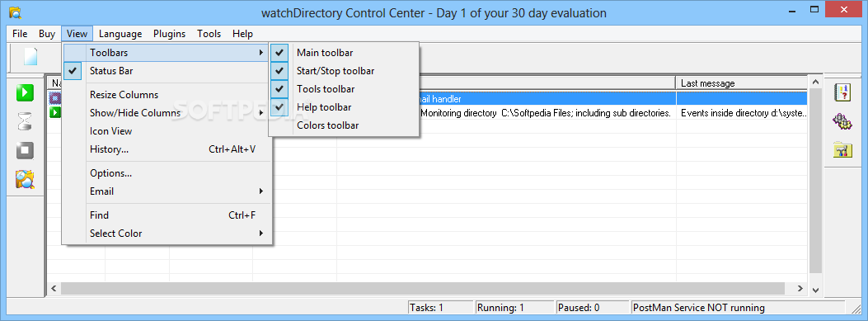The width and height of the screenshot is (868, 321).
Task: Click PostMan Service NOT running status
Action: pyautogui.click(x=738, y=307)
